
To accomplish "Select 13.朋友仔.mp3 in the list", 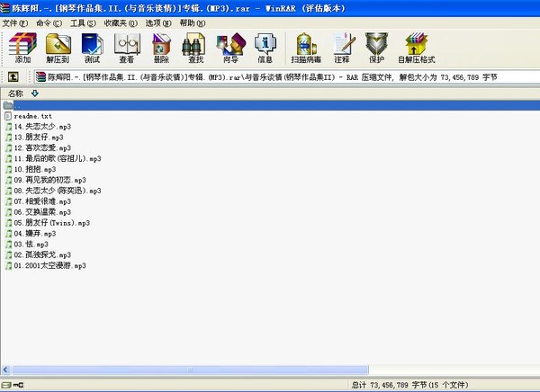I will click(x=39, y=138).
